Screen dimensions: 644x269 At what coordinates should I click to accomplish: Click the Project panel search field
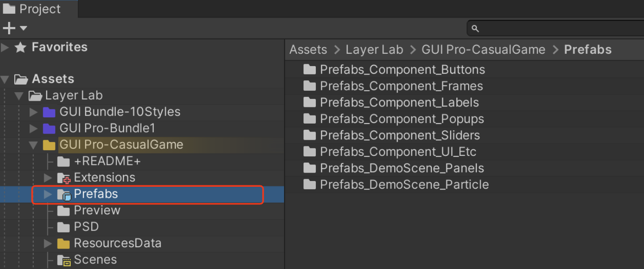click(556, 29)
